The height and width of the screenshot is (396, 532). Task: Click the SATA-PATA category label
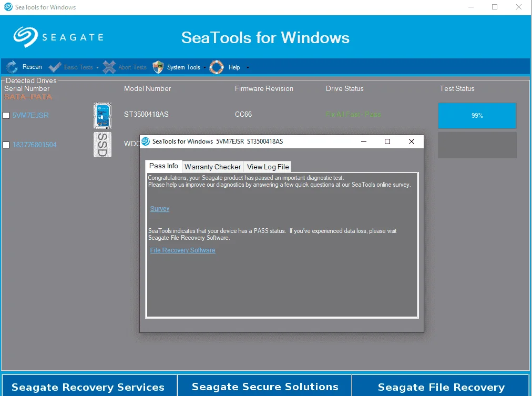click(28, 97)
